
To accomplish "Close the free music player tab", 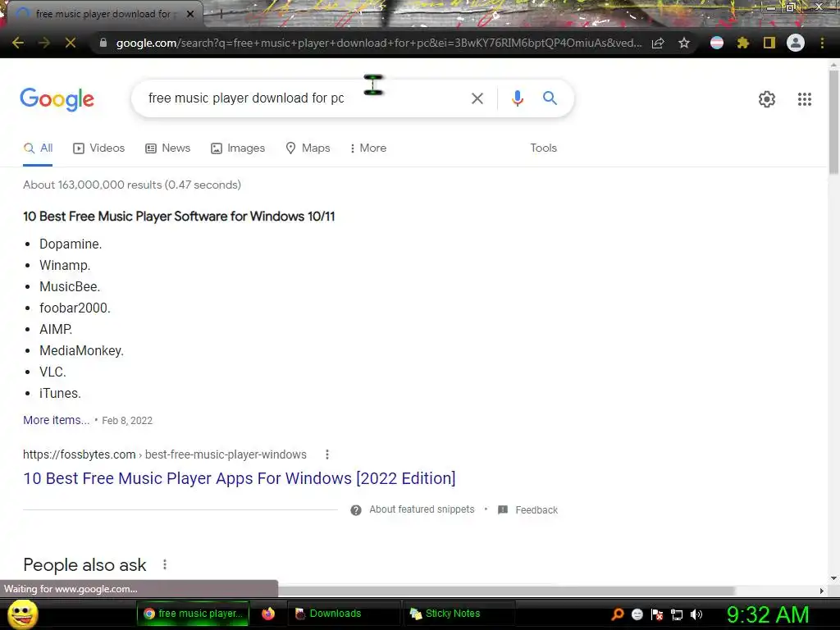I will 190,14.
